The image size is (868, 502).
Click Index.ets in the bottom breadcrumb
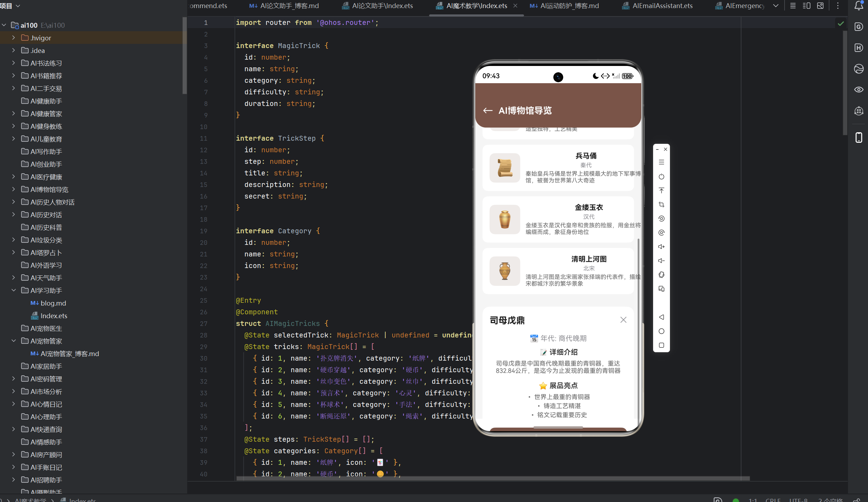click(x=79, y=500)
